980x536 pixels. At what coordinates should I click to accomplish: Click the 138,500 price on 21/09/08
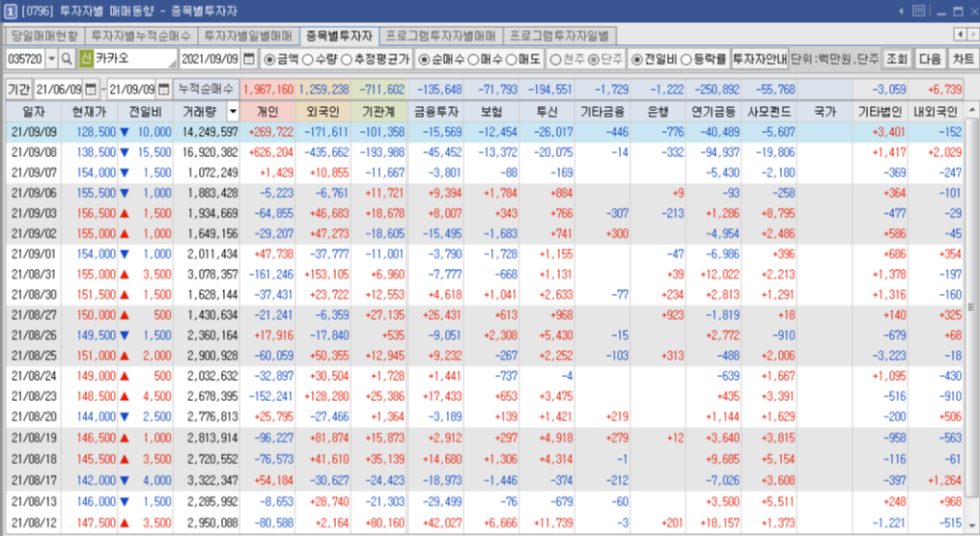pos(97,152)
